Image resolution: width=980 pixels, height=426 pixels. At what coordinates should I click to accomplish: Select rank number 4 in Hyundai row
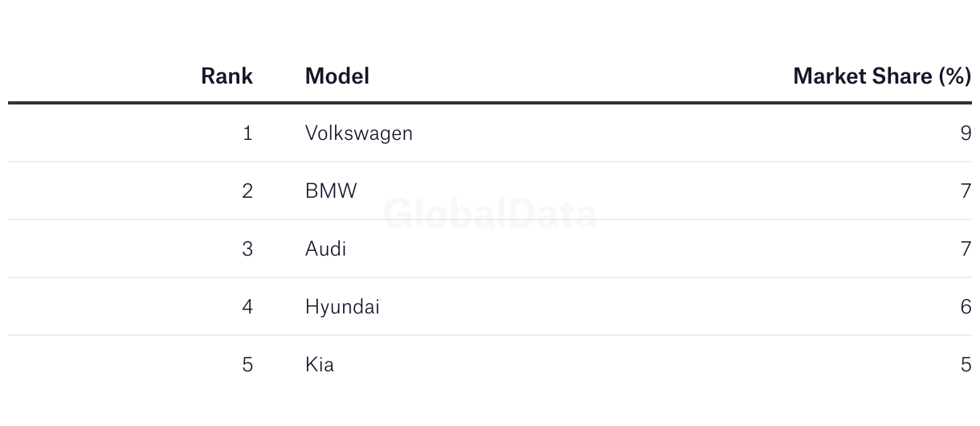tap(247, 307)
